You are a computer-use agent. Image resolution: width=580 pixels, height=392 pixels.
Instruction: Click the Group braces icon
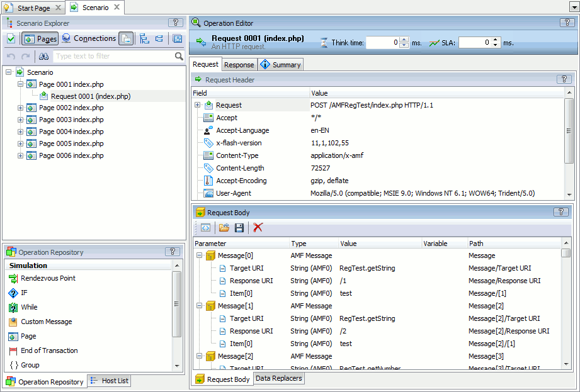tap(14, 365)
